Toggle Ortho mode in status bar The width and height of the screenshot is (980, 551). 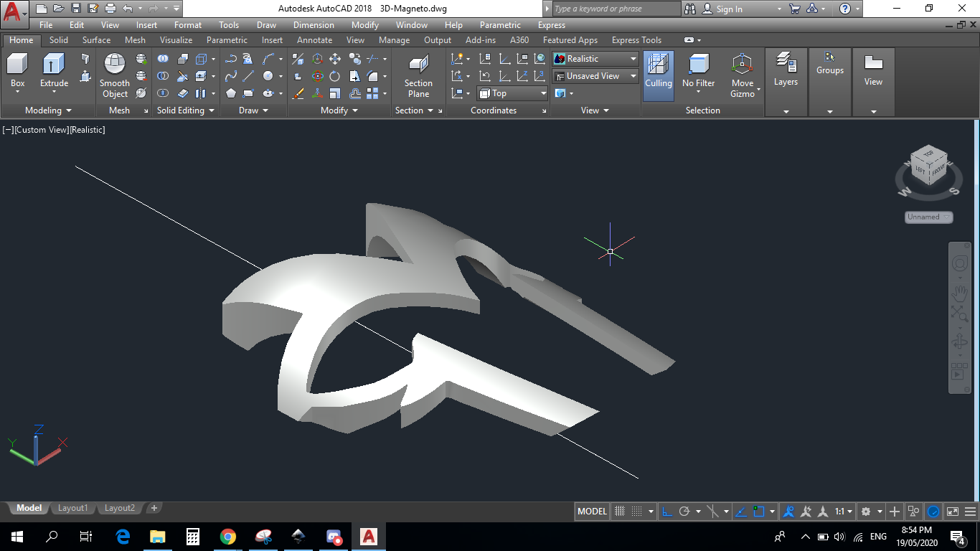point(666,512)
